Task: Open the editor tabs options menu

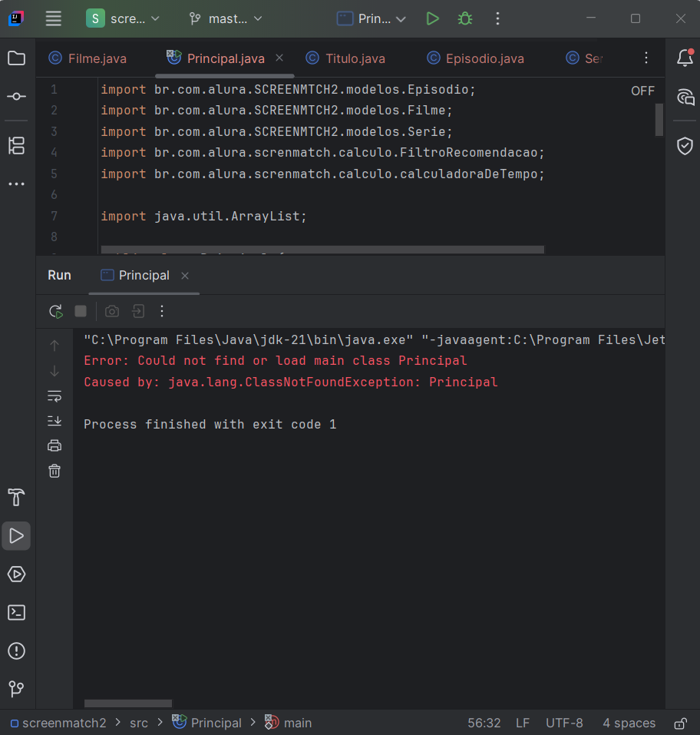Action: (x=646, y=58)
